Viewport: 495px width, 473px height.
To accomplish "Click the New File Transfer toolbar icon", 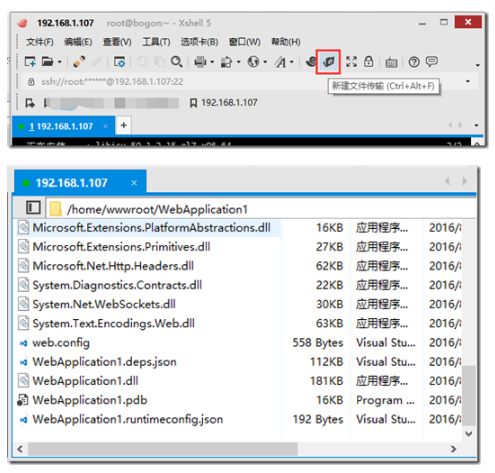I will (x=328, y=62).
